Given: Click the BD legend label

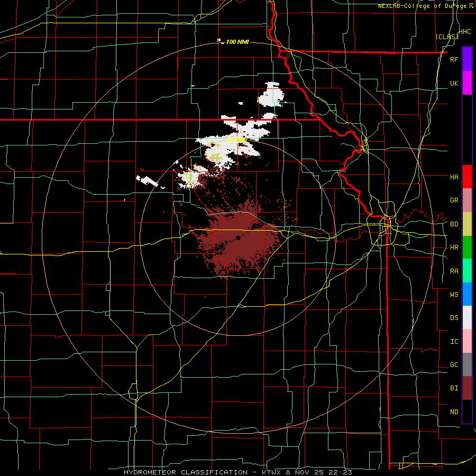Looking at the screenshot, I should [x=454, y=224].
